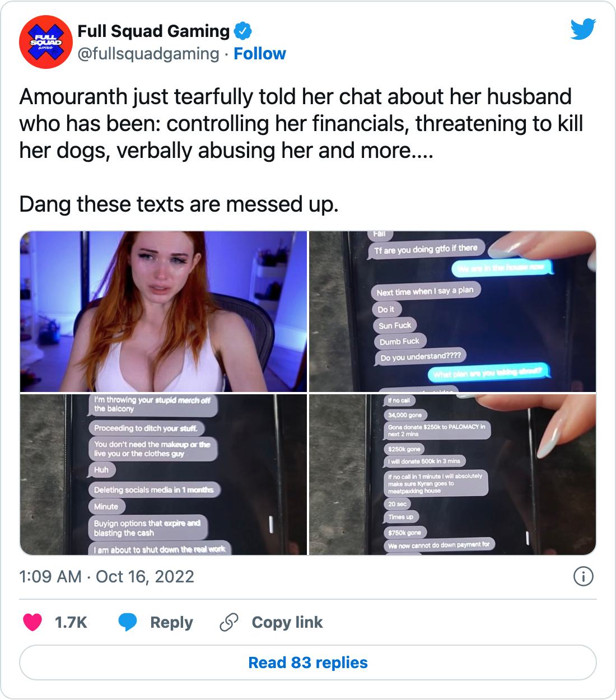Follow the Full Squad Gaming account
This screenshot has width=616, height=700.
point(260,54)
